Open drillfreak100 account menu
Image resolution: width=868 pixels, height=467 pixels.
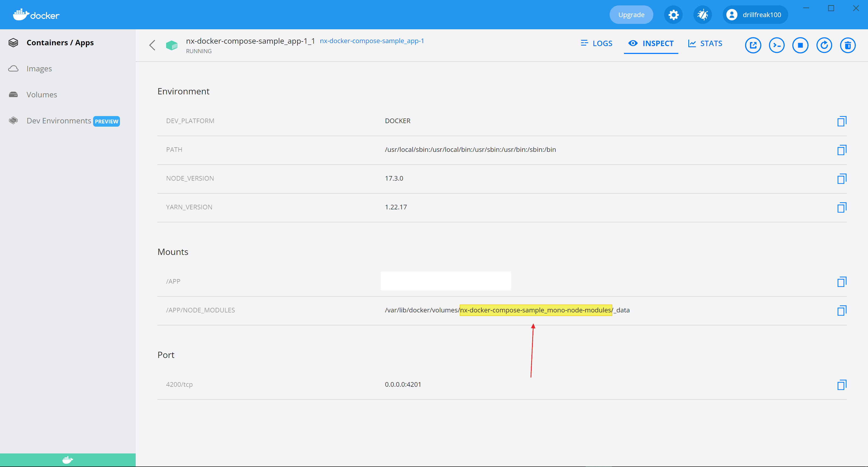[x=755, y=15]
